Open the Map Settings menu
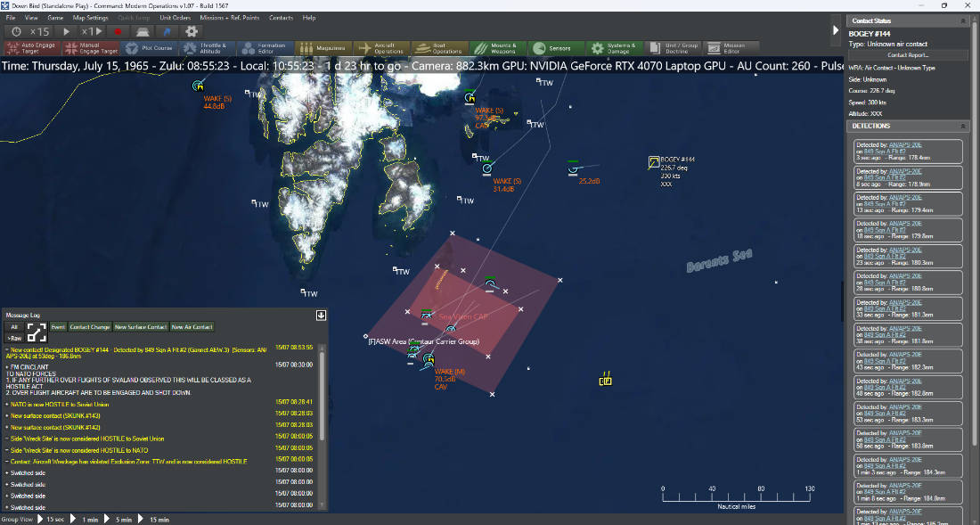 click(x=90, y=18)
